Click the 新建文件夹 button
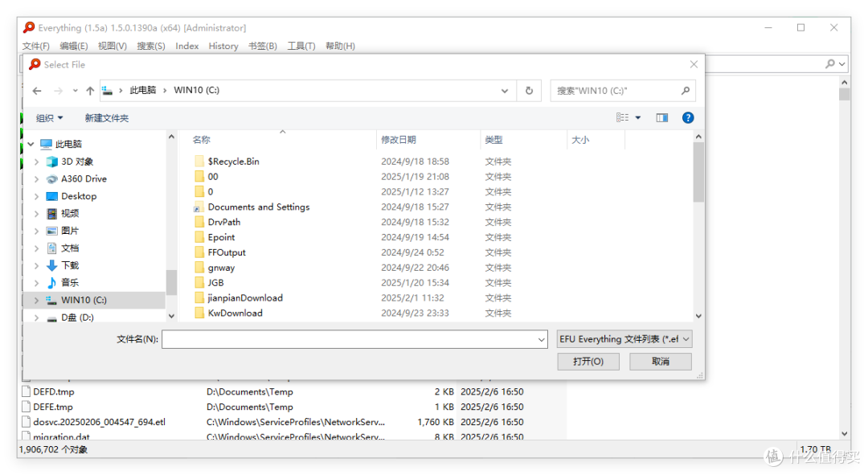This screenshot has width=868, height=475. pyautogui.click(x=106, y=118)
